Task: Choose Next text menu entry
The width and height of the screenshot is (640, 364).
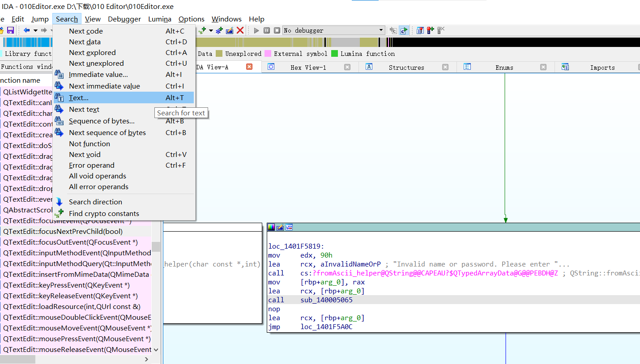Action: coord(124,109)
